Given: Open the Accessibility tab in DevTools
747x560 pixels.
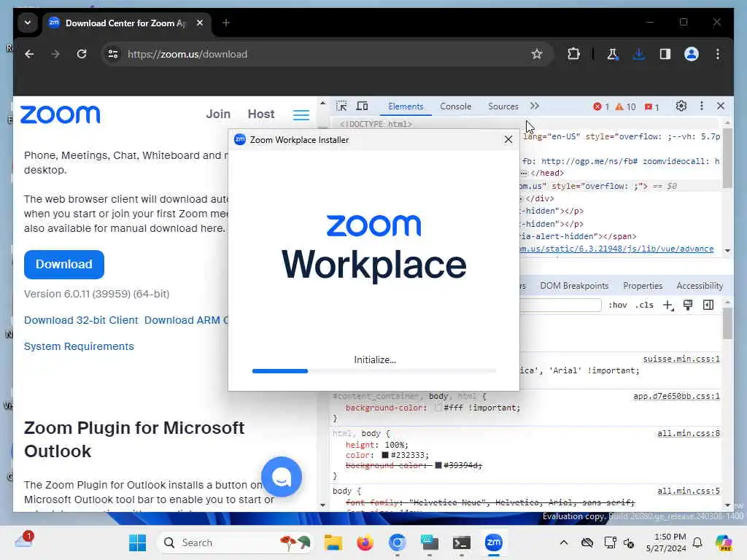Looking at the screenshot, I should point(700,286).
